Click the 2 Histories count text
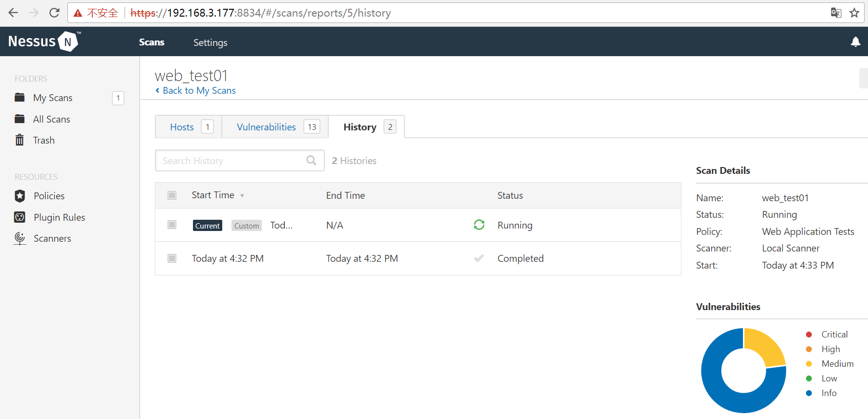 pos(354,161)
